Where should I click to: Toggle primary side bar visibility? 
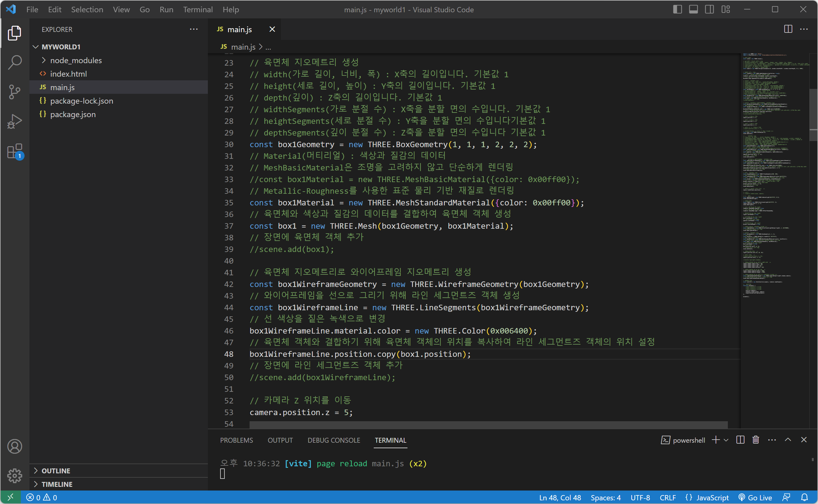[677, 9]
